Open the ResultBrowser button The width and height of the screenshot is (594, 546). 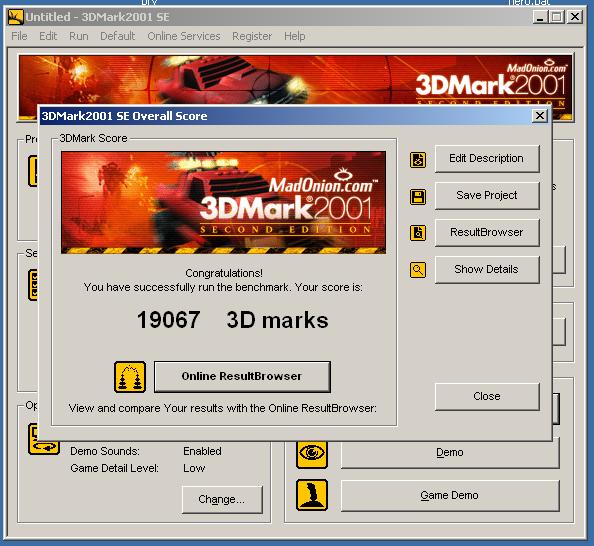point(487,232)
